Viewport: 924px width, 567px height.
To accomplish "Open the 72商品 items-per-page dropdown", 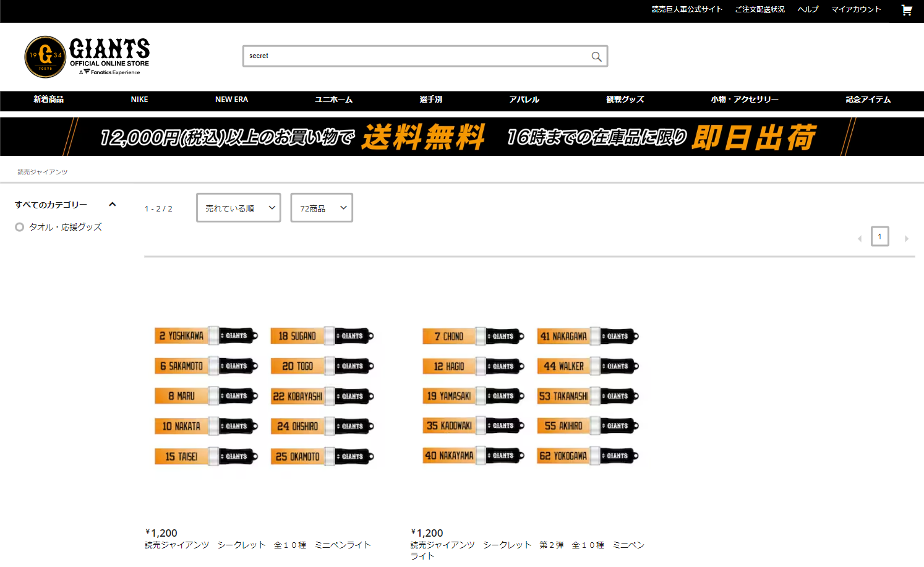I will (322, 208).
